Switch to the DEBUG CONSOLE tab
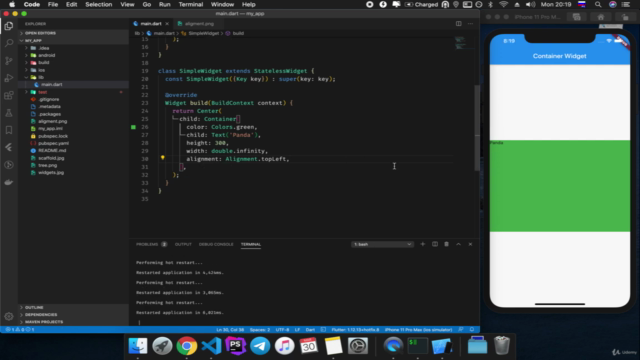The width and height of the screenshot is (640, 360). coord(216,244)
